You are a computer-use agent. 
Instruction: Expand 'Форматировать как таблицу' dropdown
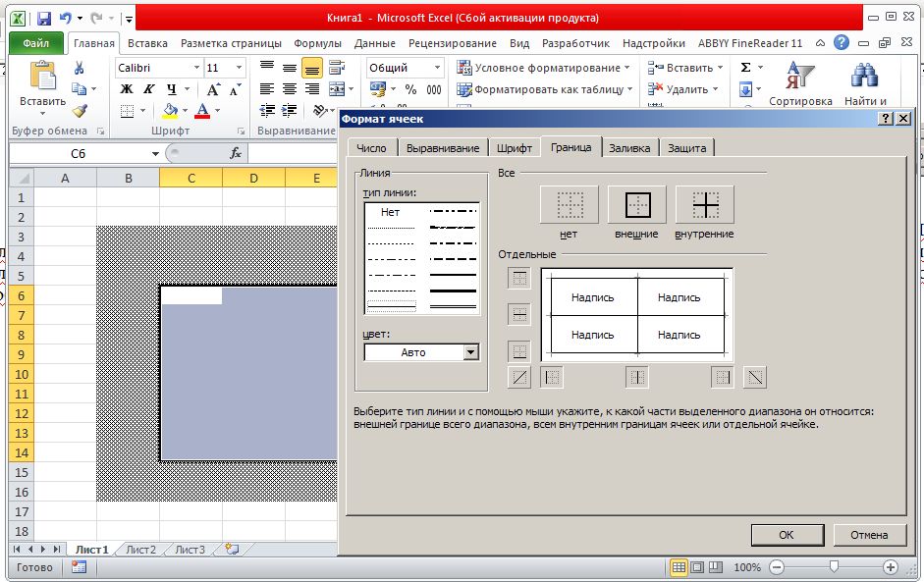630,89
